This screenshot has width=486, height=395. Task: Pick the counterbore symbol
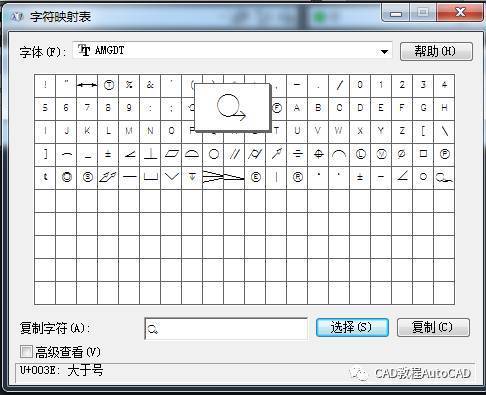point(150,177)
